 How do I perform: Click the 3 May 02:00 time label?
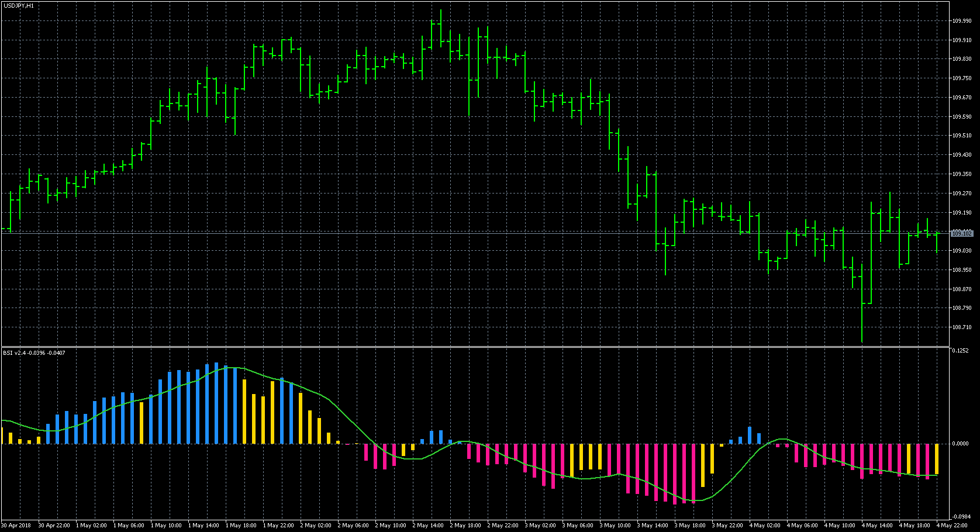540,526
